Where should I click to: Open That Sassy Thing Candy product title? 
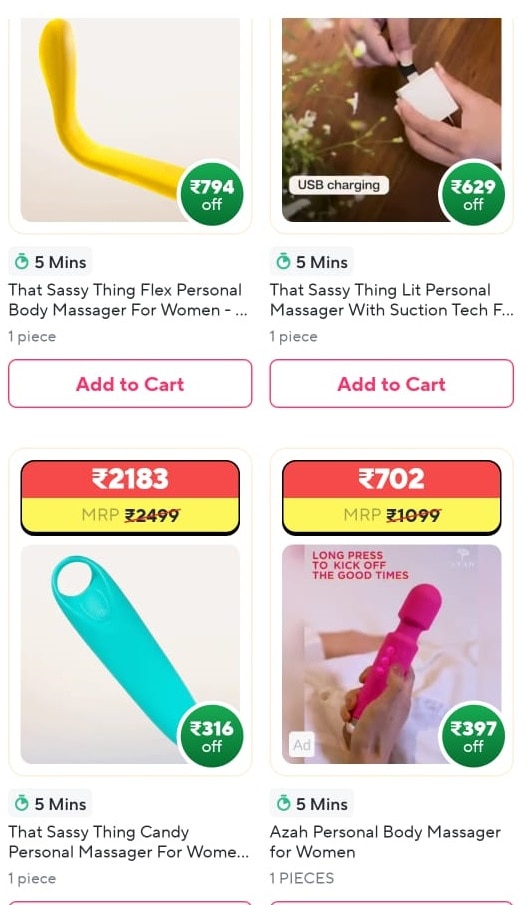tap(128, 842)
